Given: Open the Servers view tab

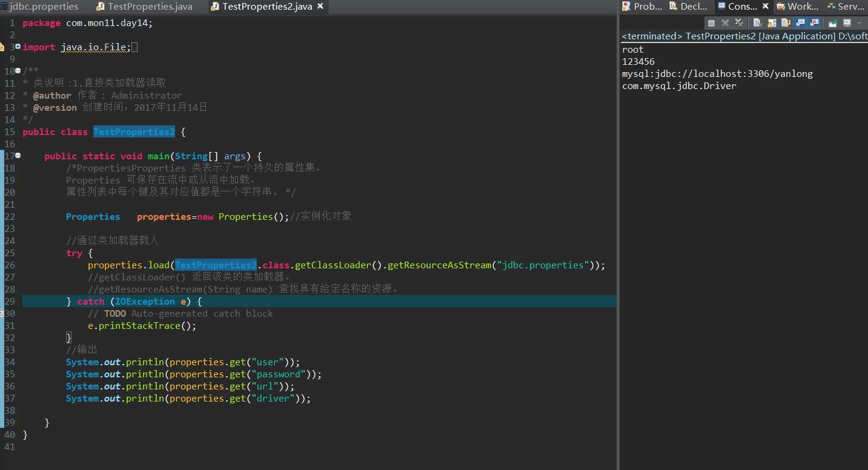Looking at the screenshot, I should pos(846,7).
